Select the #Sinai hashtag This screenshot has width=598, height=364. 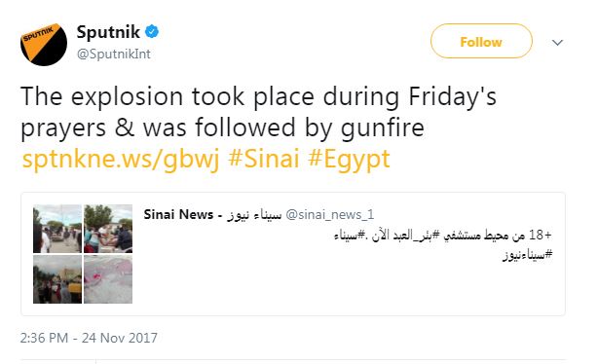(x=264, y=159)
